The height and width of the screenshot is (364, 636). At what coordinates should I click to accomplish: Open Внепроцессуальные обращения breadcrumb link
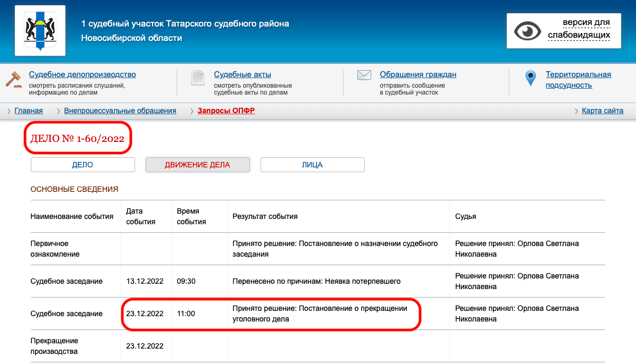click(120, 111)
